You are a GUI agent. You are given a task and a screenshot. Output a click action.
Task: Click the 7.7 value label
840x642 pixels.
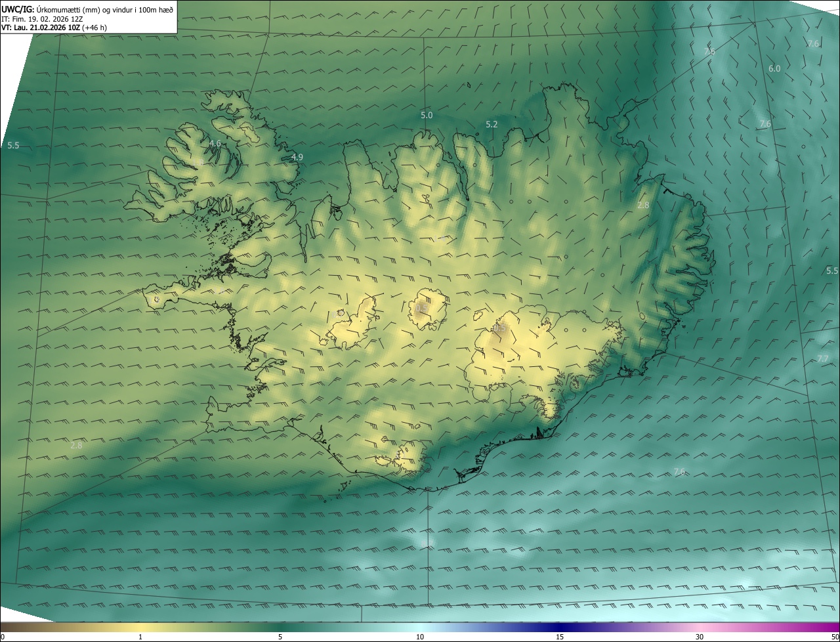click(823, 358)
